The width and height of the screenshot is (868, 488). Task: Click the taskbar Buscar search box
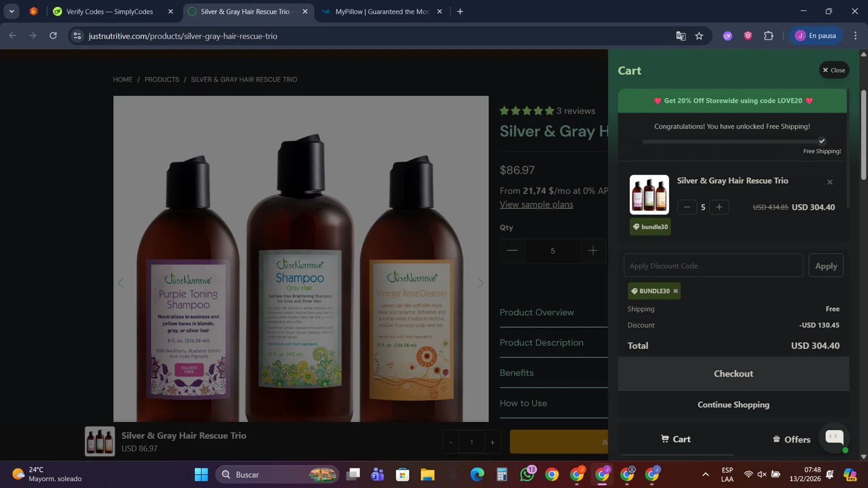click(x=277, y=475)
